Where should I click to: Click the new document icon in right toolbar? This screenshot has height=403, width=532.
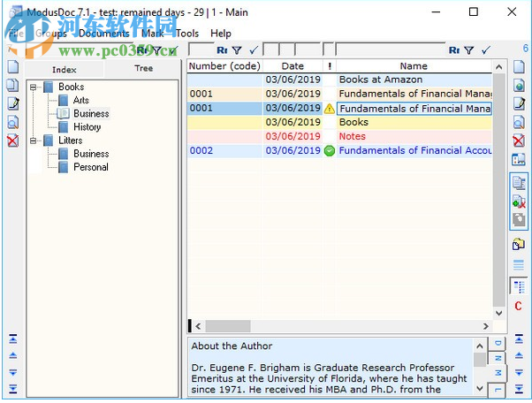point(520,66)
